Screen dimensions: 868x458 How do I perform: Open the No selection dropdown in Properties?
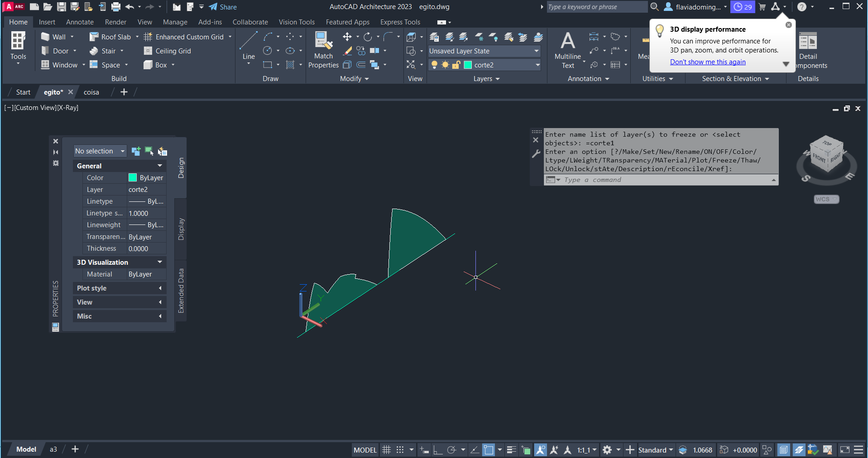pos(100,151)
